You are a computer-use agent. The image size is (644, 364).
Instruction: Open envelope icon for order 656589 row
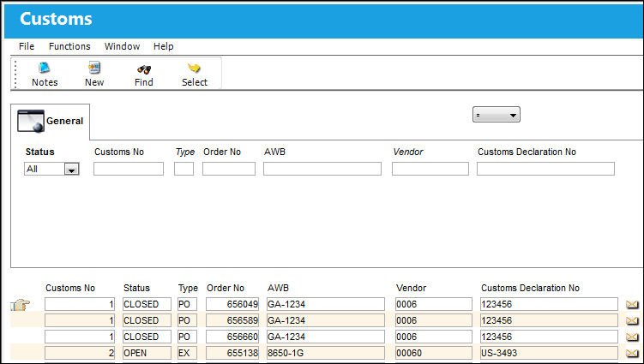632,320
